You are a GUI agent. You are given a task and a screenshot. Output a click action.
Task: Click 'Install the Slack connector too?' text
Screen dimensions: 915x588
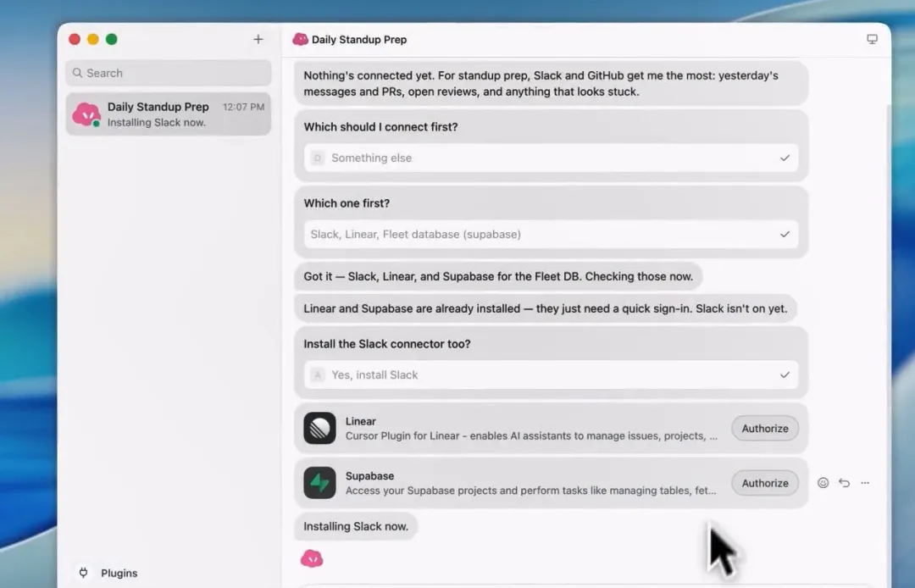387,344
